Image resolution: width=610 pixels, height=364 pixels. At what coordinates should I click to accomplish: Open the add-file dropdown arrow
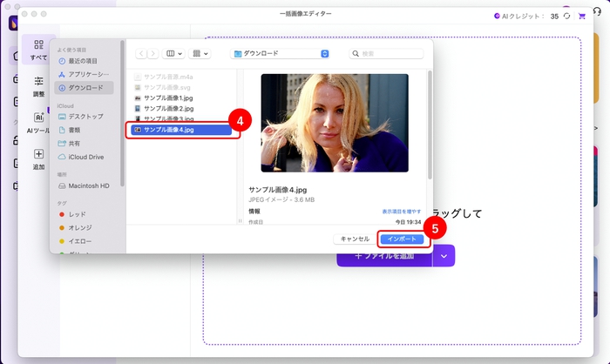coord(444,256)
